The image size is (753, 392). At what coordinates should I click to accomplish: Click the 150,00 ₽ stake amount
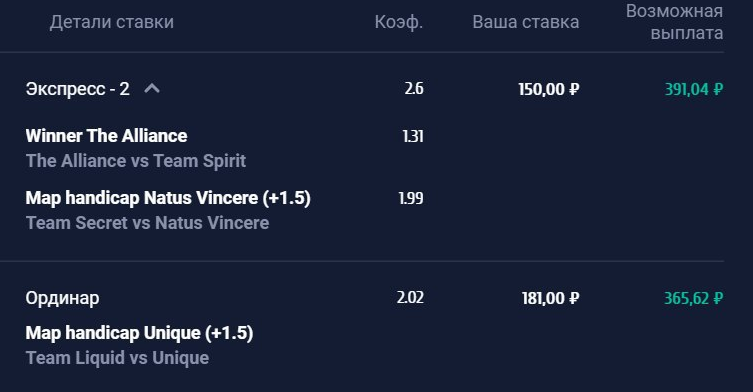549,89
